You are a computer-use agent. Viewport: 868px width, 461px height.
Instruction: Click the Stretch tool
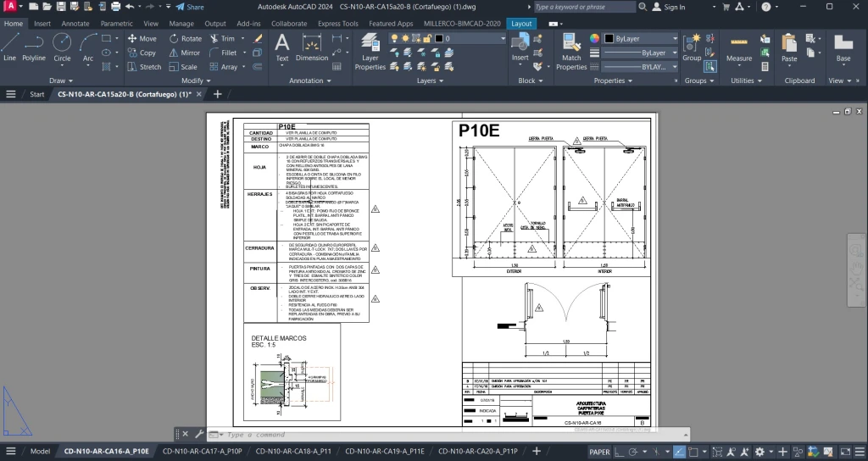pos(144,66)
